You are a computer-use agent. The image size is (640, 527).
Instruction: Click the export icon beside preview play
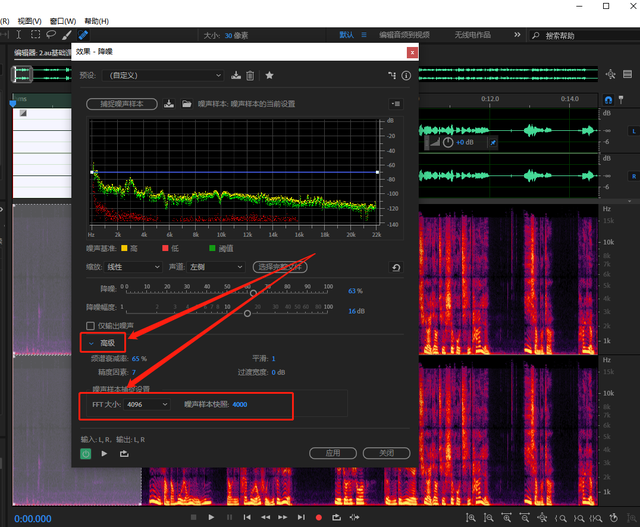coord(123,453)
